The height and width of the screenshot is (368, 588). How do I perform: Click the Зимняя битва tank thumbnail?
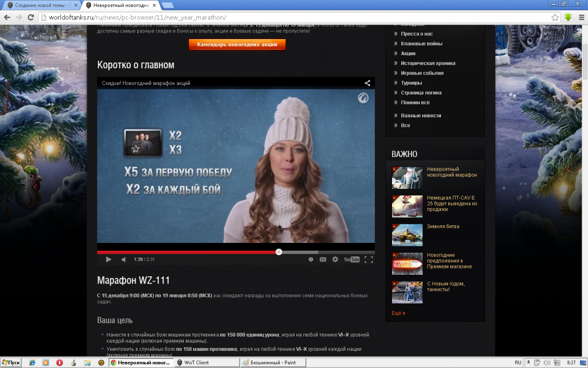tap(407, 235)
